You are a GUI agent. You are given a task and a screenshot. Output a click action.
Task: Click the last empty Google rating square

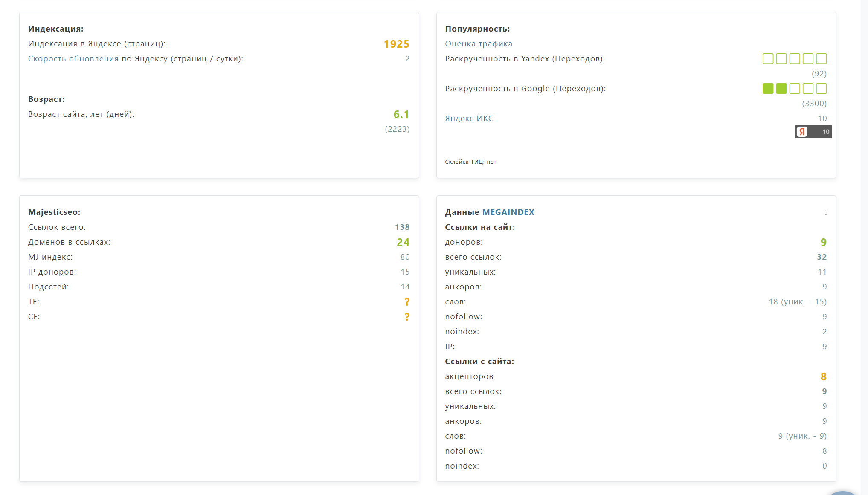click(821, 89)
